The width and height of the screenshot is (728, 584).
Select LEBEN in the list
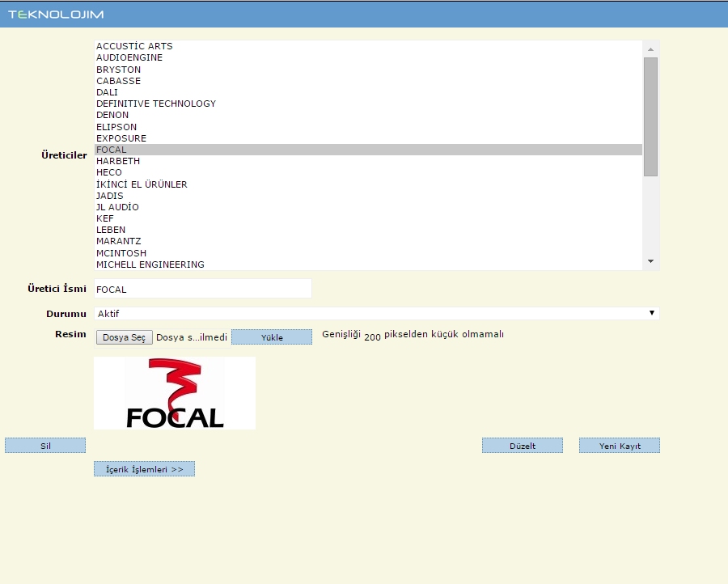coord(368,230)
